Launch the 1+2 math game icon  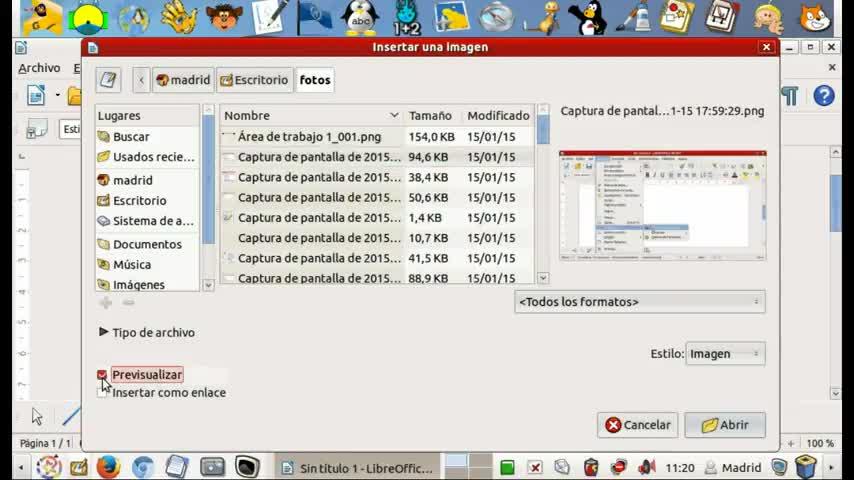point(406,17)
